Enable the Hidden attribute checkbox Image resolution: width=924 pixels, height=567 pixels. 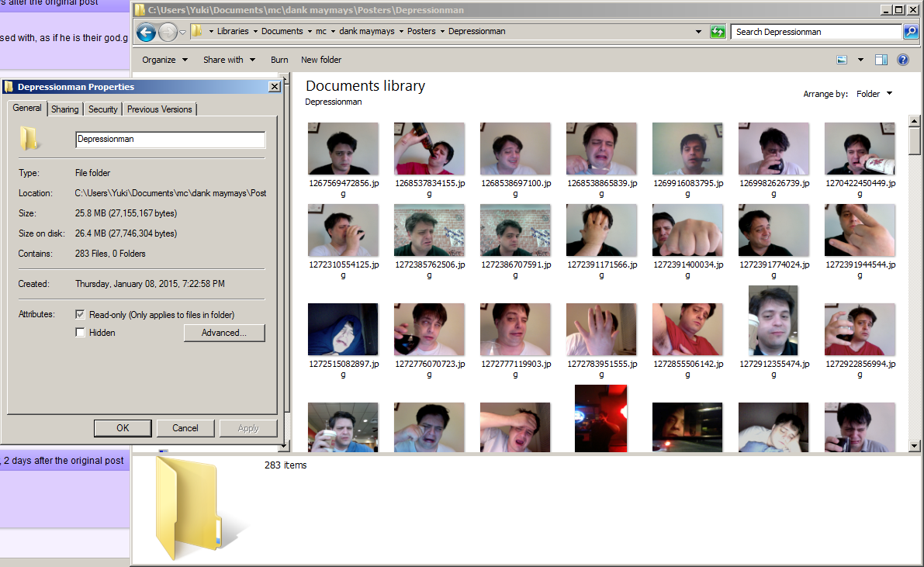pos(80,333)
